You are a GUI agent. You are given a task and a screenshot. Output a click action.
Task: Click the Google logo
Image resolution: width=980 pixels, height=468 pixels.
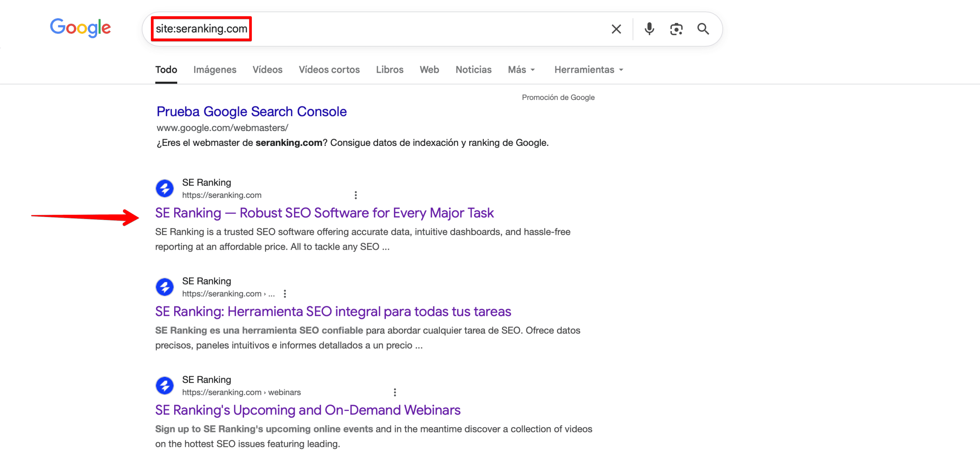pyautogui.click(x=80, y=28)
